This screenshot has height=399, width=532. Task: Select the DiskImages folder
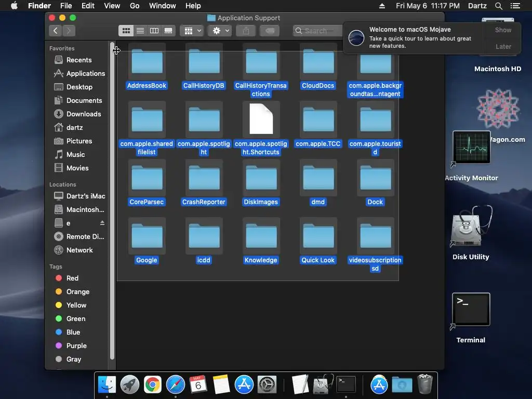tap(261, 178)
